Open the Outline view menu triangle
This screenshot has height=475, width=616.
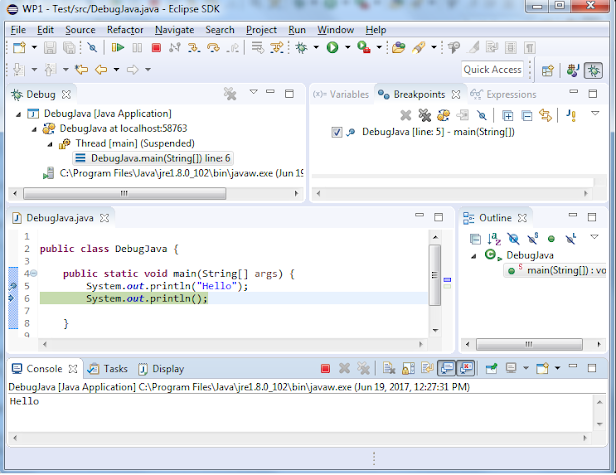click(594, 237)
